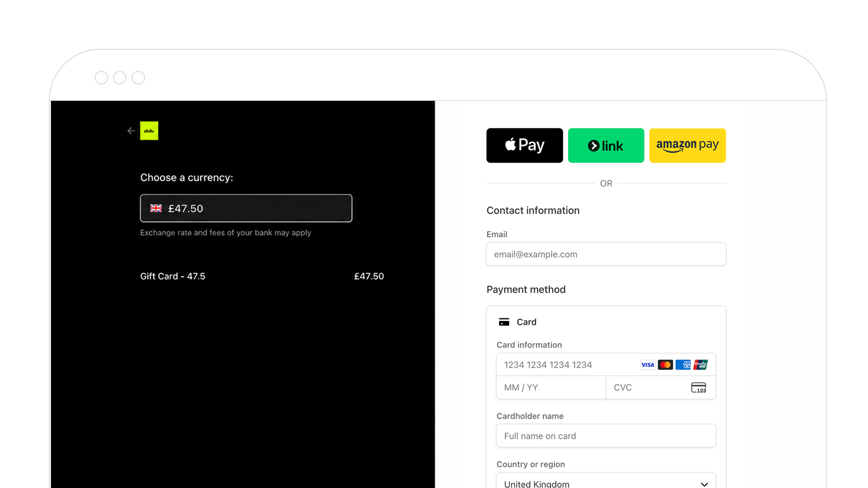Click the 'Gift Card - 47.5' line item

[x=173, y=276]
